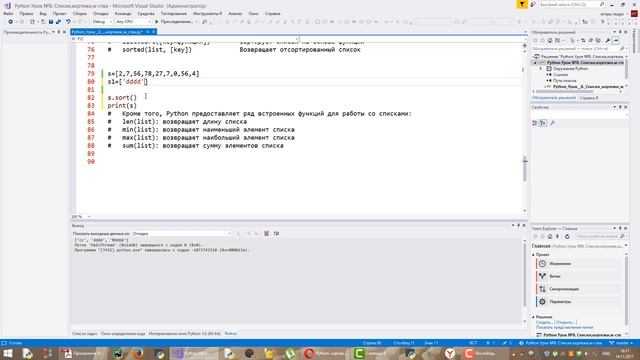Select References node in Solution Explorer
The width and height of the screenshot is (640, 360).
(560, 75)
